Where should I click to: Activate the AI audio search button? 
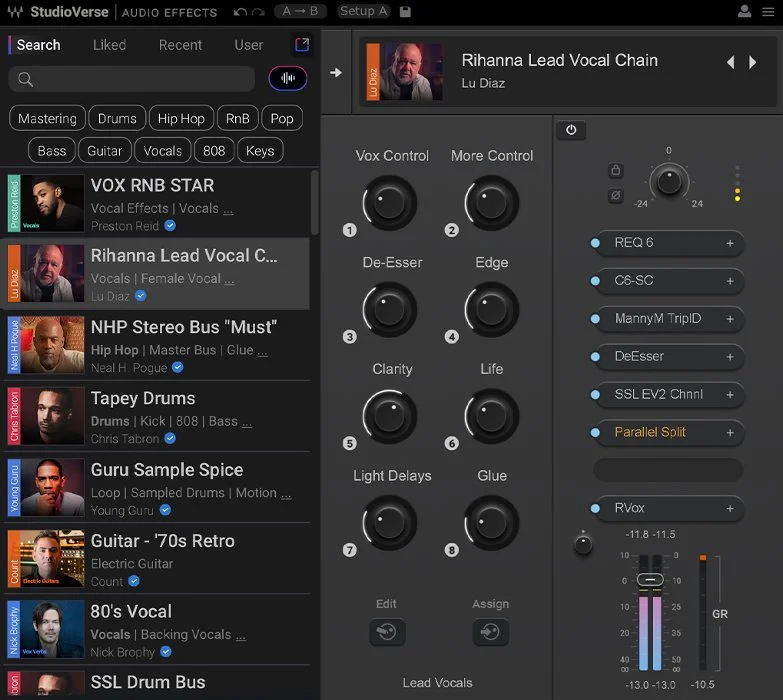(x=288, y=78)
